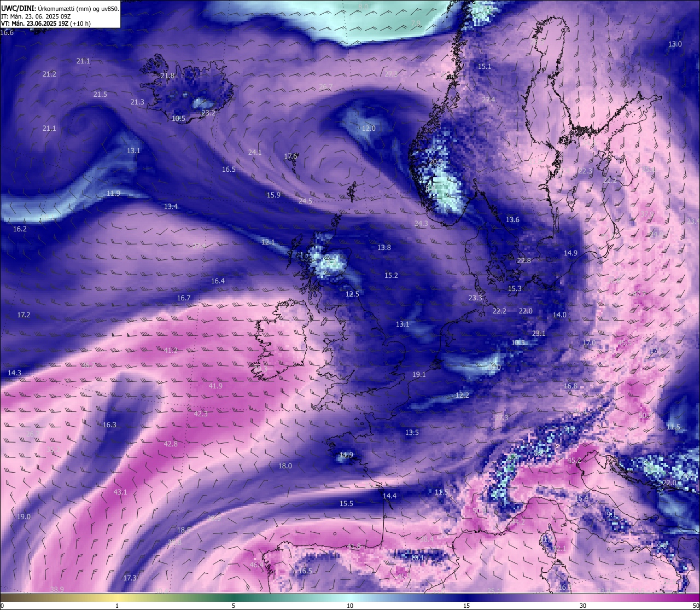Click the color scale label 5
700x610 pixels.
coord(234,606)
